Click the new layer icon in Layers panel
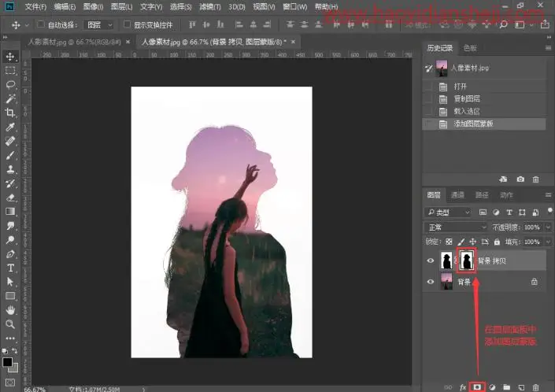The height and width of the screenshot is (392, 555). tap(521, 387)
